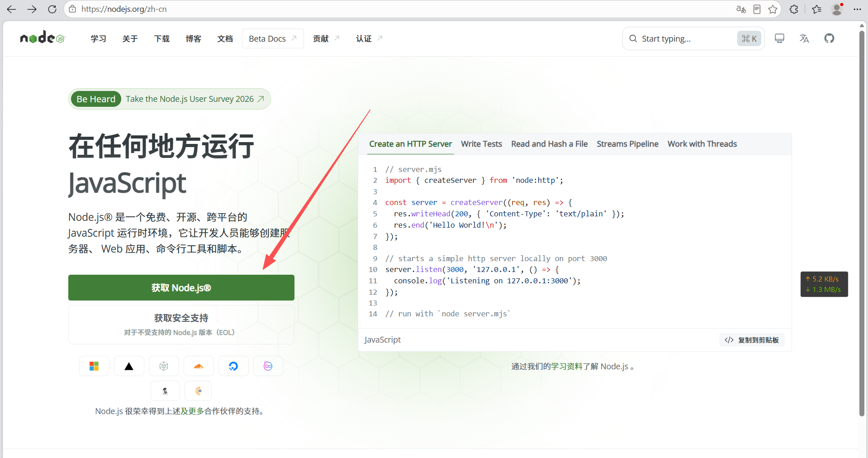
Task: Open the 学习 menu item
Action: point(98,39)
